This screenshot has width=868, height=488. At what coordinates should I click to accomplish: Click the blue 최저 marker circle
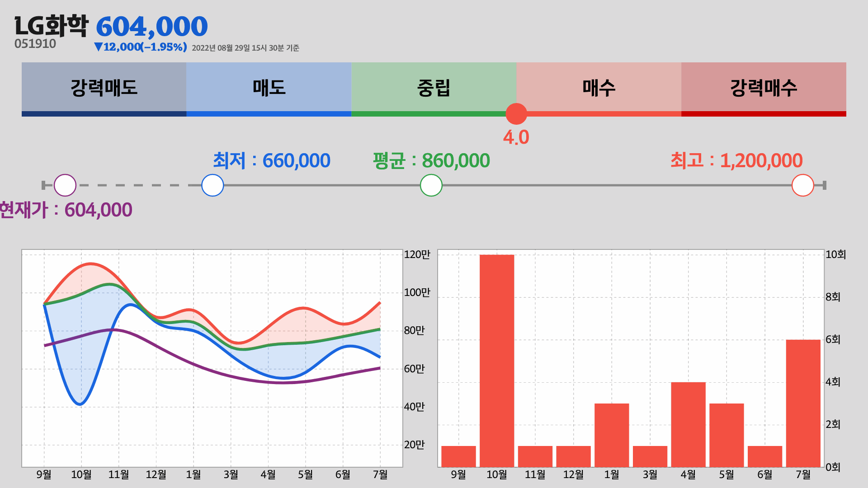click(x=212, y=185)
